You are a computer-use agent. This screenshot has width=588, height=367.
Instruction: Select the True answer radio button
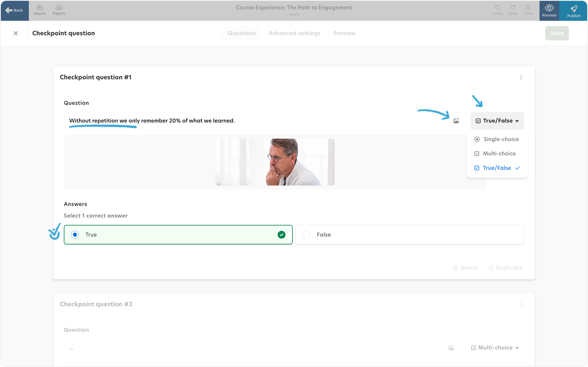pos(75,235)
